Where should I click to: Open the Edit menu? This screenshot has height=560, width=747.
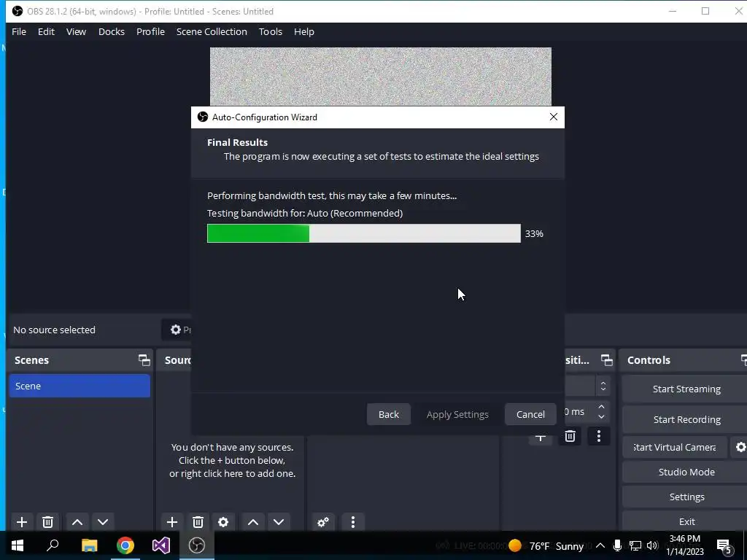(46, 31)
